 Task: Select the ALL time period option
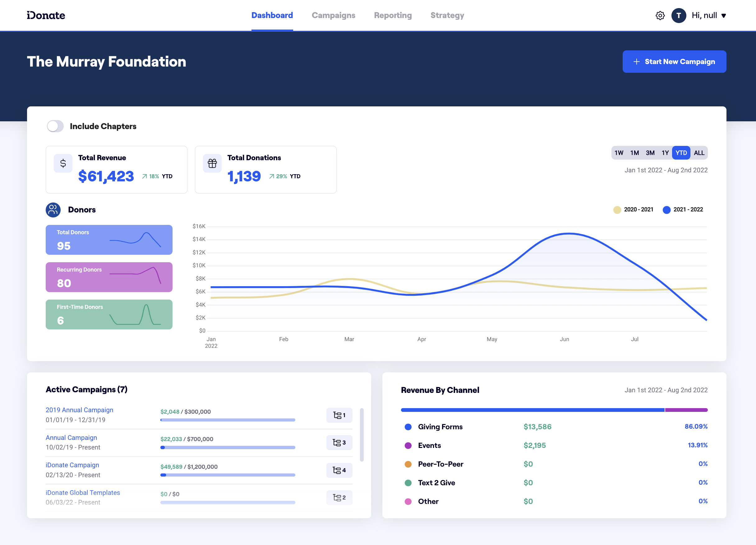click(699, 153)
